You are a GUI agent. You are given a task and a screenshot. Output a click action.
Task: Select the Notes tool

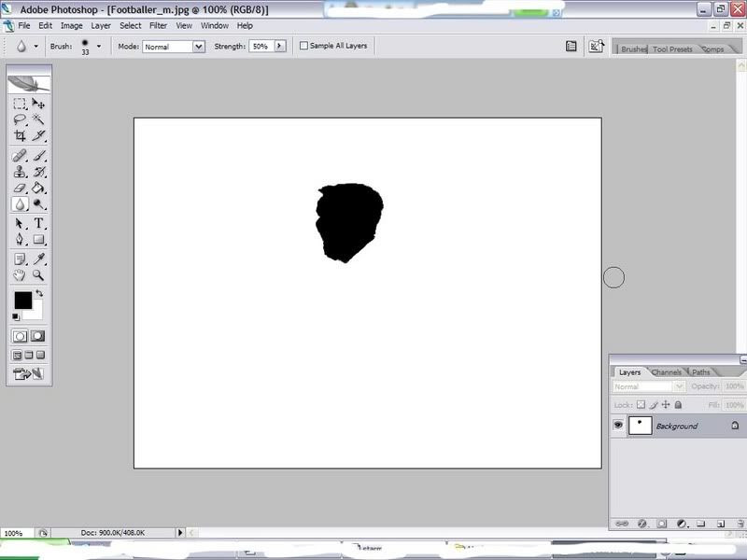tap(20, 259)
